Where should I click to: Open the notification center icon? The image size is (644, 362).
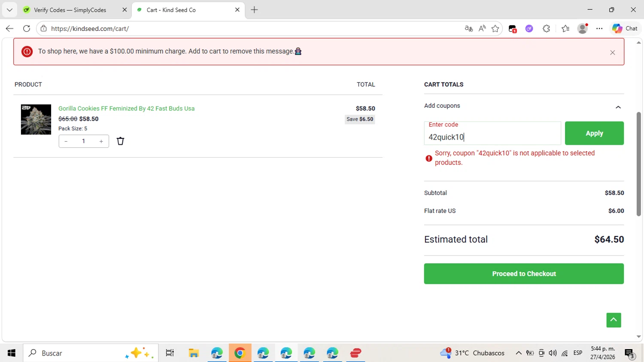(x=629, y=353)
